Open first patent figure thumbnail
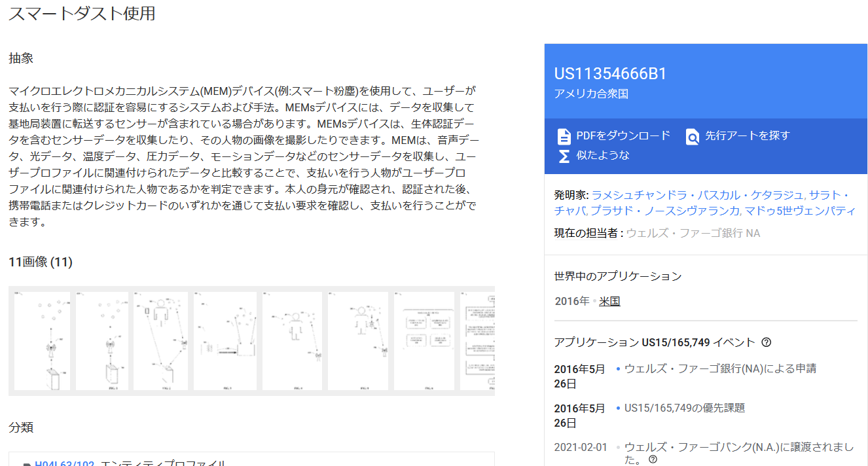868x466 pixels. tap(43, 341)
